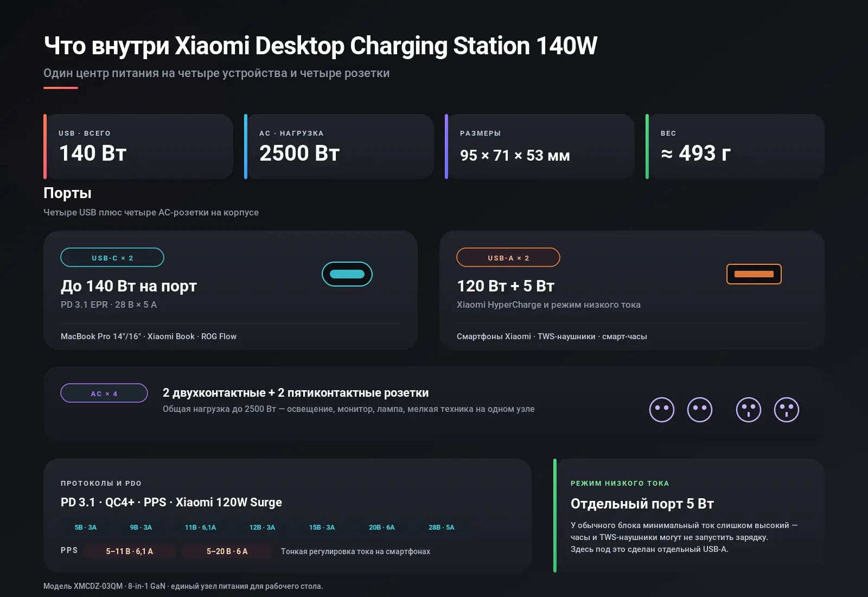Image resolution: width=868 pixels, height=597 pixels.
Task: Click the heading 120 Вт + 5 Вт
Action: pyautogui.click(x=506, y=286)
